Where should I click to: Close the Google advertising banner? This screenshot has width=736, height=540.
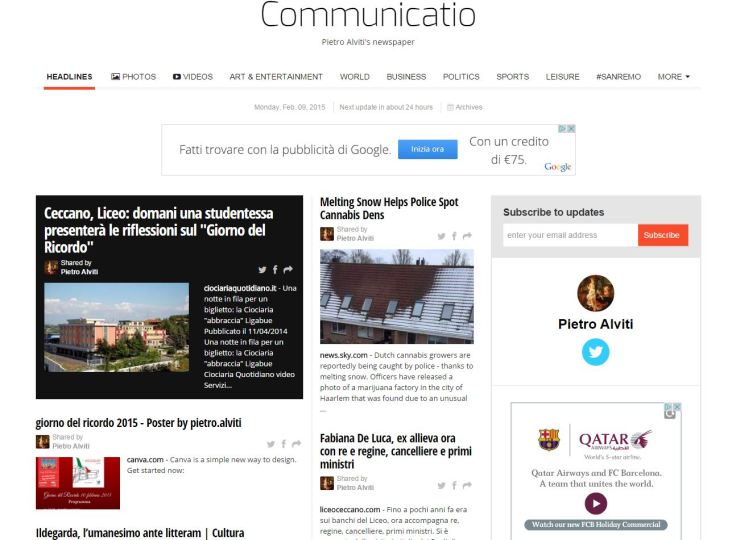point(570,129)
